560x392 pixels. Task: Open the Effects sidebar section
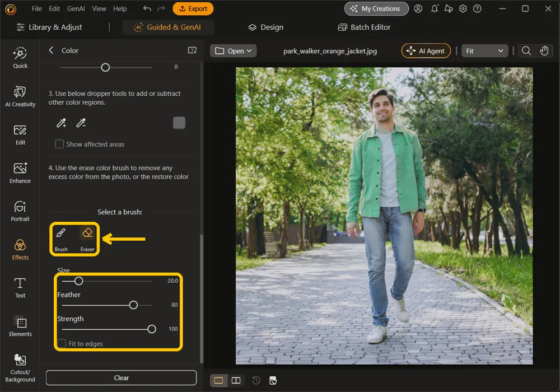(x=20, y=250)
